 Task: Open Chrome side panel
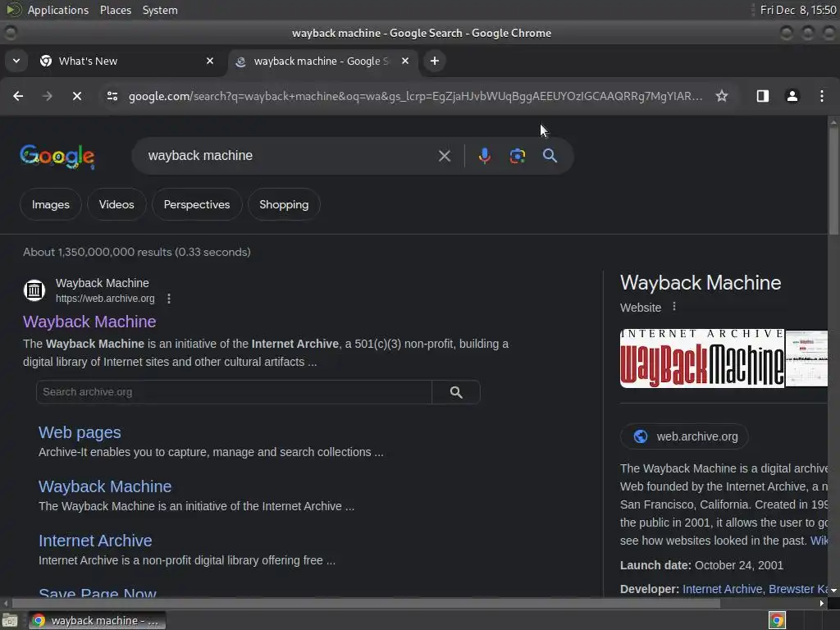(x=762, y=96)
